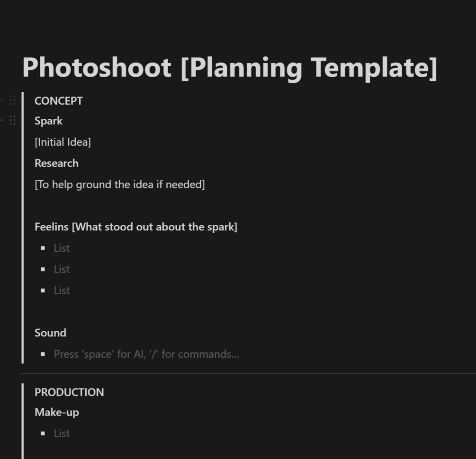
Task: Click the 'To help ground the idea' line
Action: [119, 185]
